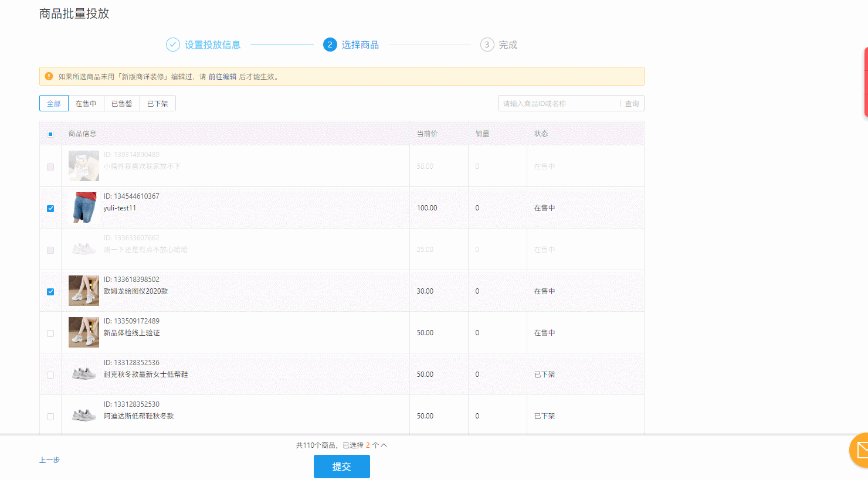Click the step 2 circle icon

[x=330, y=45]
